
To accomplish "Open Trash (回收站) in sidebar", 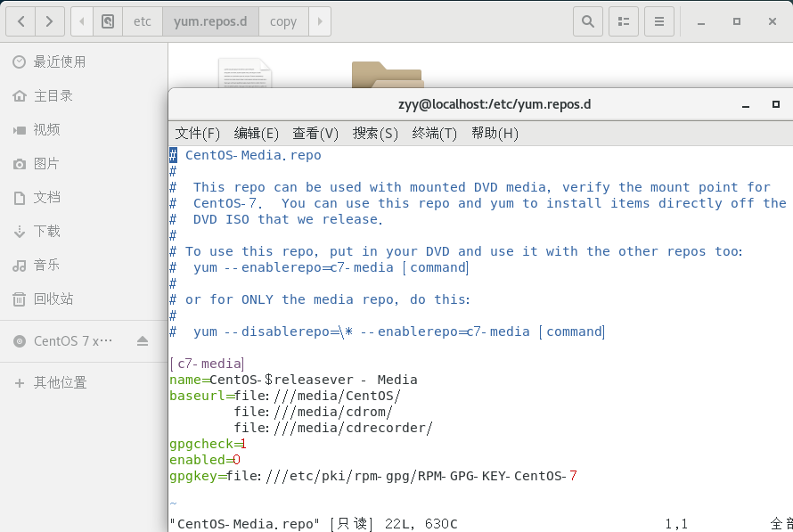I will point(84,299).
